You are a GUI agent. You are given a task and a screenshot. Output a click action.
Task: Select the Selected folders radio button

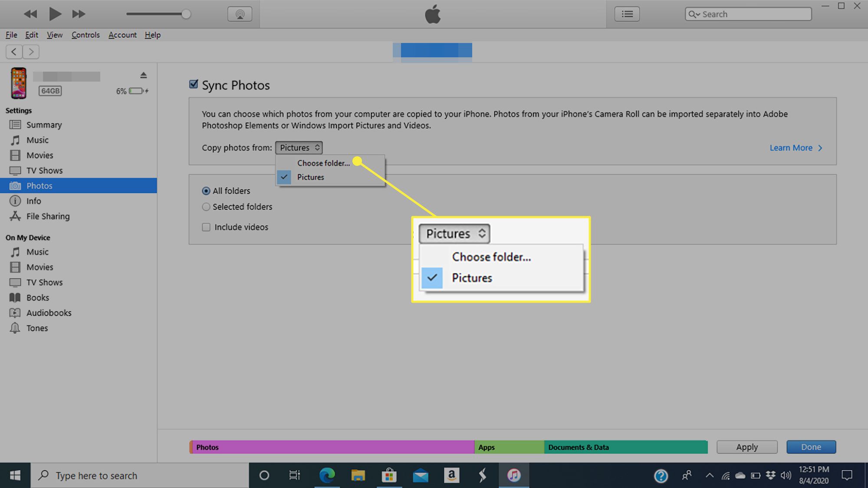coord(207,206)
